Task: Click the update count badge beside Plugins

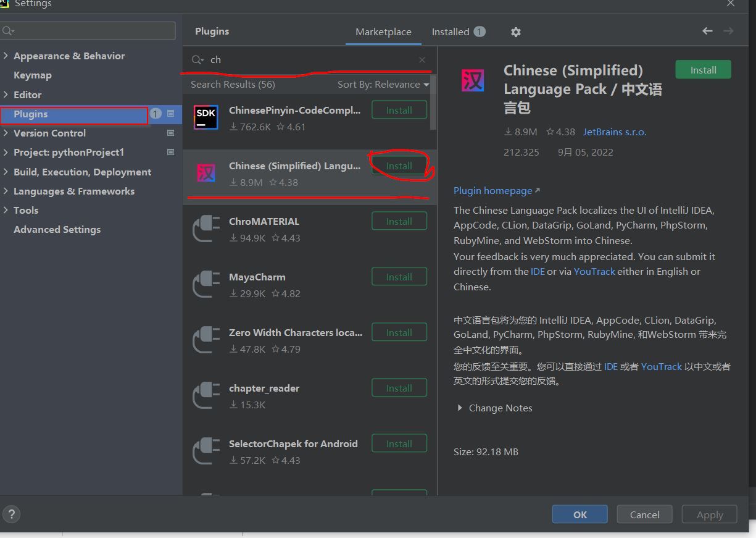Action: pos(156,114)
